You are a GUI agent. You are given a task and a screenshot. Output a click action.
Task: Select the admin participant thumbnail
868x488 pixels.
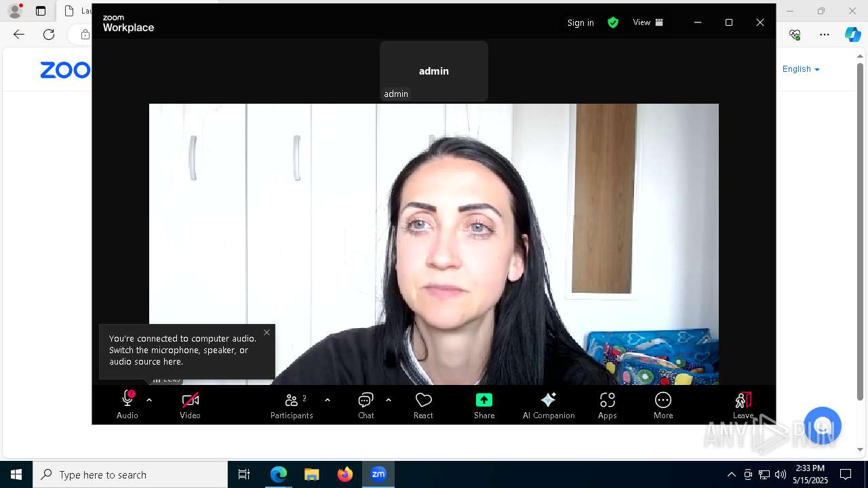(434, 71)
